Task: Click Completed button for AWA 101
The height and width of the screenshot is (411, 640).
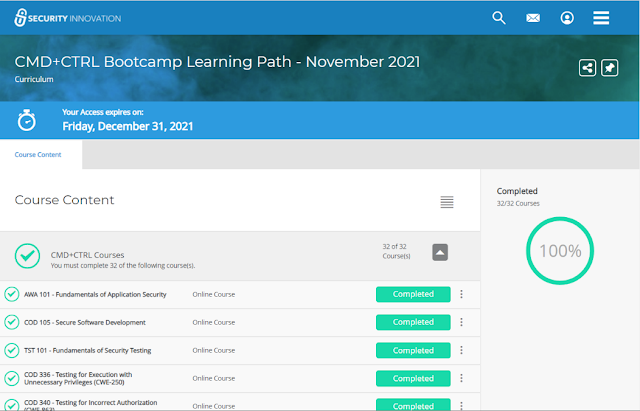Action: click(413, 294)
